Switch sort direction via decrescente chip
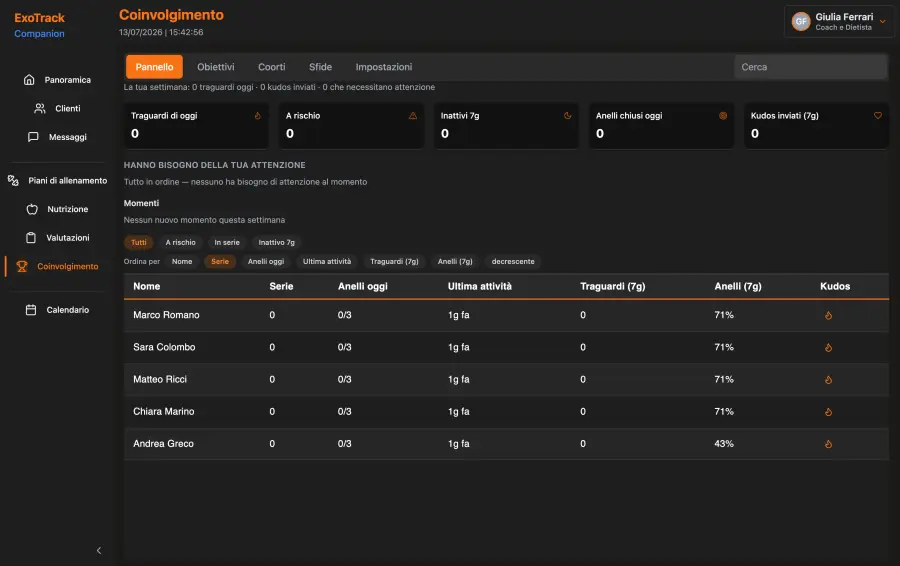Screen dimensions: 900x566 point(513,261)
